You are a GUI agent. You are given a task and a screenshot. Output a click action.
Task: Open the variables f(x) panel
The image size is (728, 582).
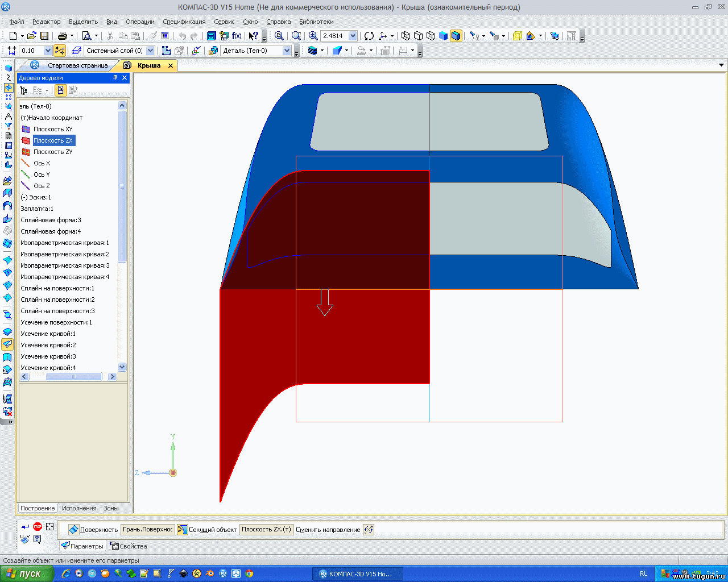pos(237,36)
